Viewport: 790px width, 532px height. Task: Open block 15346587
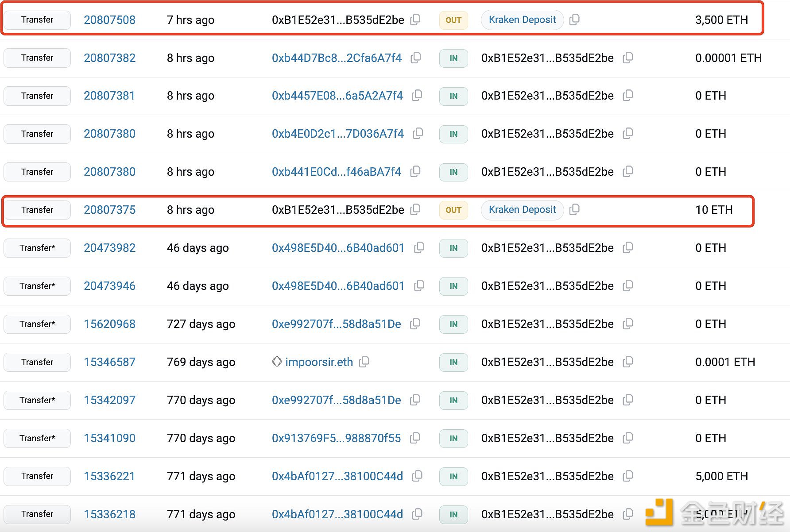click(x=110, y=362)
